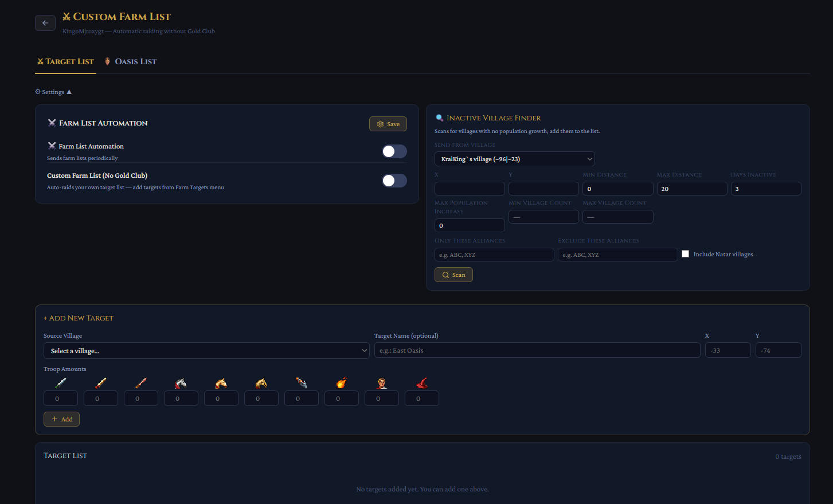Click the red wizard hat troop icon
Viewport: 833px width, 504px height.
(x=422, y=382)
